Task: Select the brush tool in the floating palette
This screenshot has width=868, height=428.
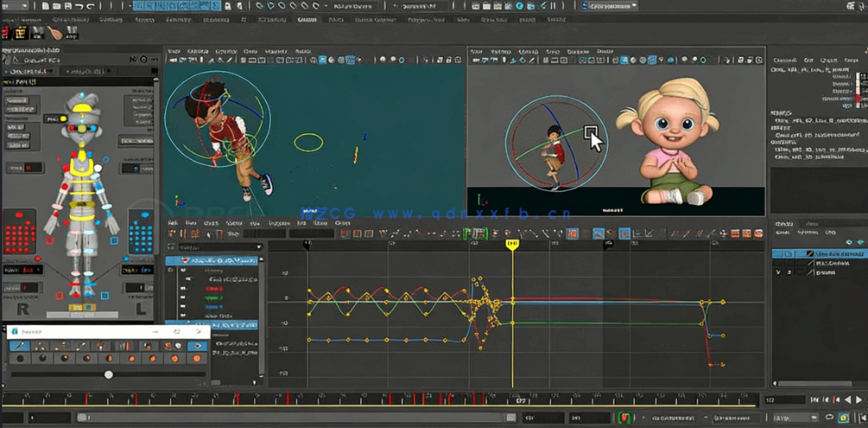Action: tap(19, 346)
